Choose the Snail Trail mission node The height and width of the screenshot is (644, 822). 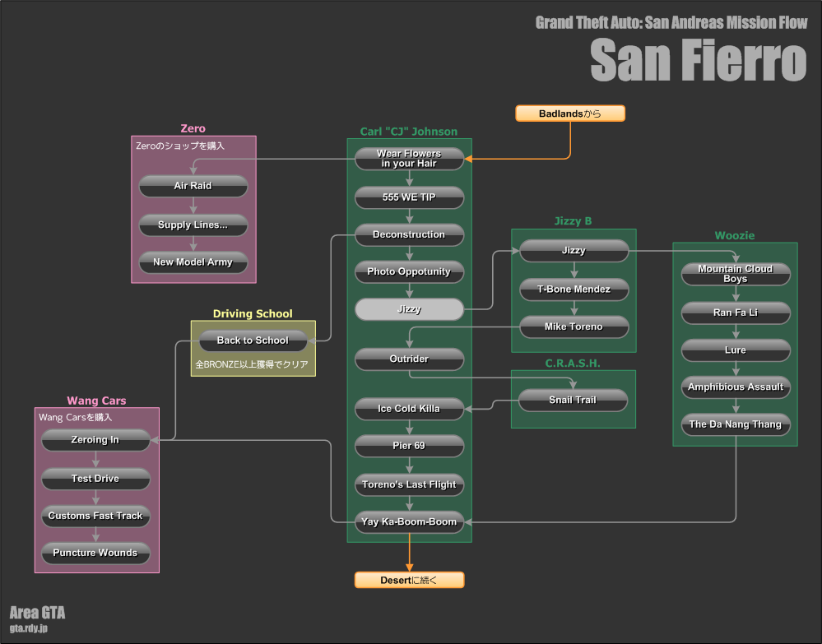tap(573, 401)
